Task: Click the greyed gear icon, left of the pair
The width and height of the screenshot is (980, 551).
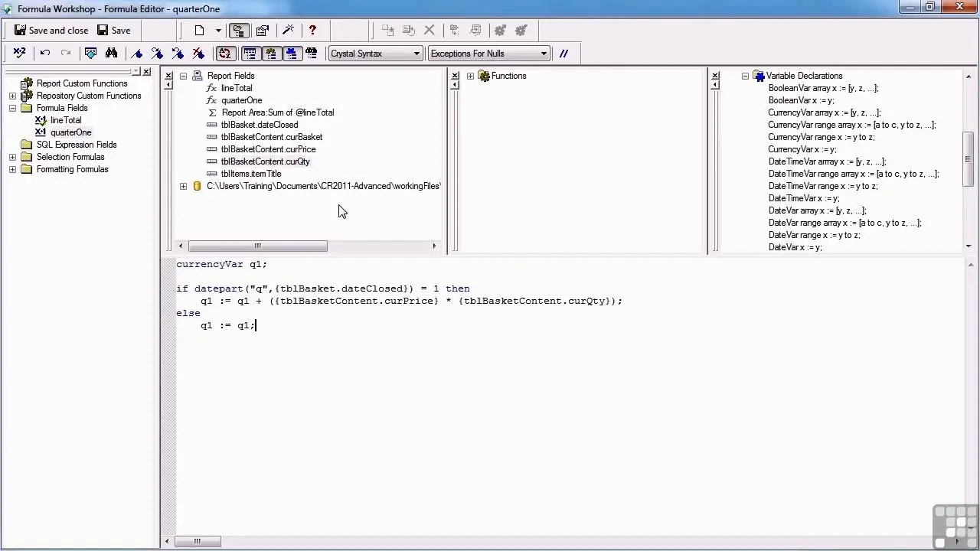Action: (500, 31)
